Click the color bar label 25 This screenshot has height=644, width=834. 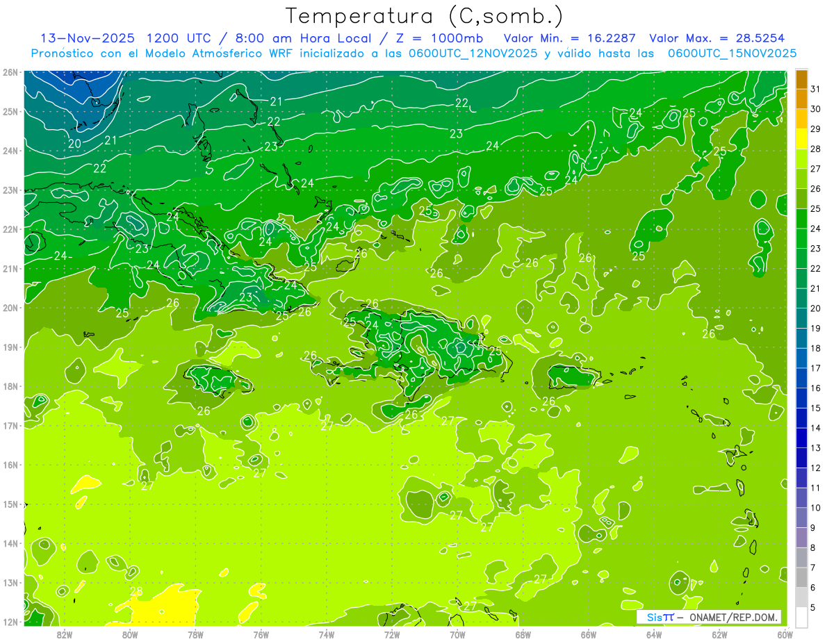(x=815, y=208)
